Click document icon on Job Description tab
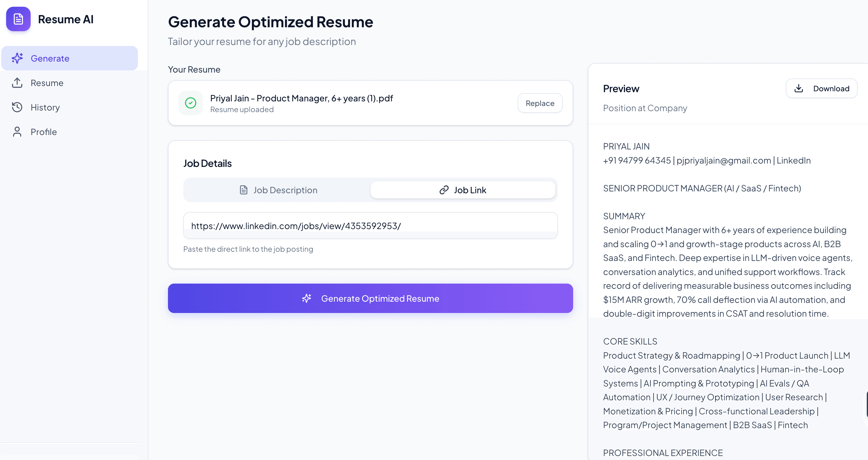Screen dimensions: 868x460 [243, 190]
